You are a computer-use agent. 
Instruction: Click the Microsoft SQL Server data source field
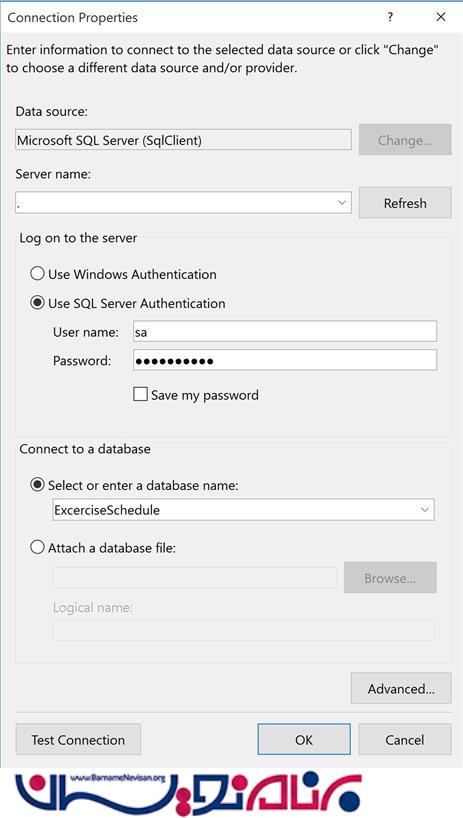[x=184, y=140]
